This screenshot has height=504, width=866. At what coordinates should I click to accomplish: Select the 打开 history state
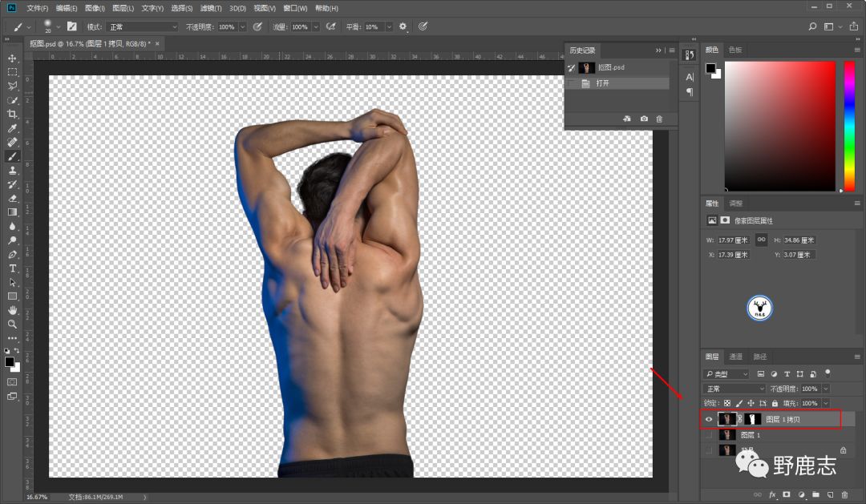(602, 83)
